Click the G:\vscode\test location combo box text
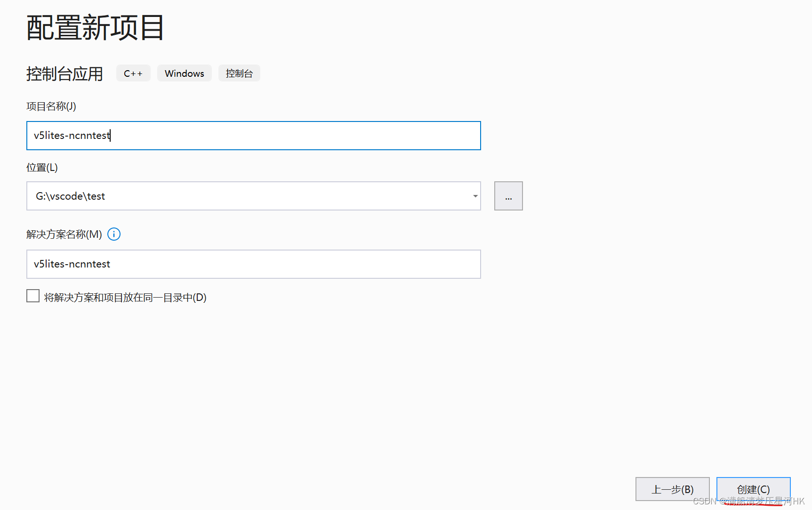Viewport: 812px width, 510px height. tap(70, 196)
